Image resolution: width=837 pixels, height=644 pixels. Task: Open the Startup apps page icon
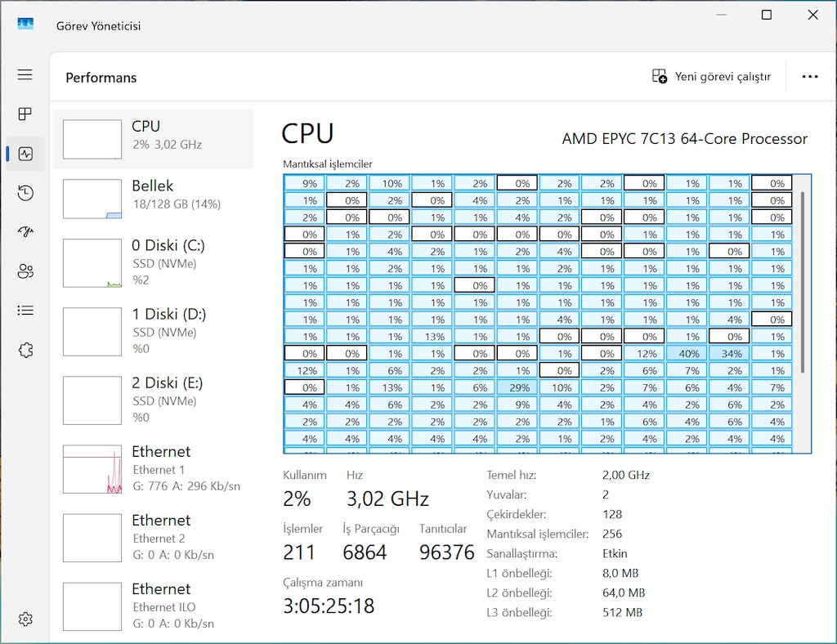point(25,231)
